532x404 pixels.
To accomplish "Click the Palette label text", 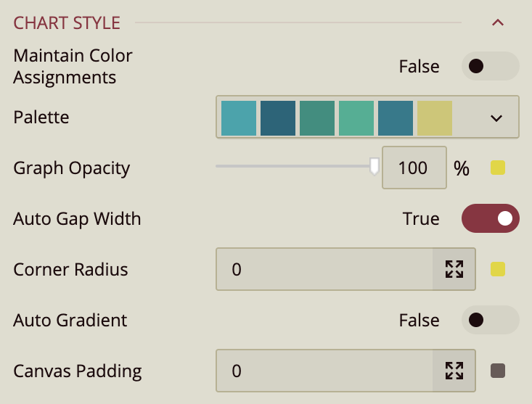I will coord(41,118).
